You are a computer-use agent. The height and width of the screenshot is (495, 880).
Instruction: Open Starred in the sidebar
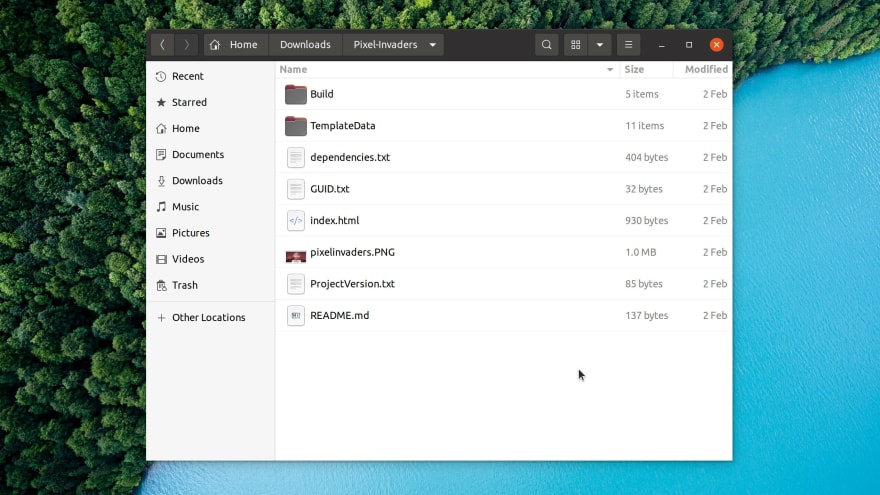[210, 102]
